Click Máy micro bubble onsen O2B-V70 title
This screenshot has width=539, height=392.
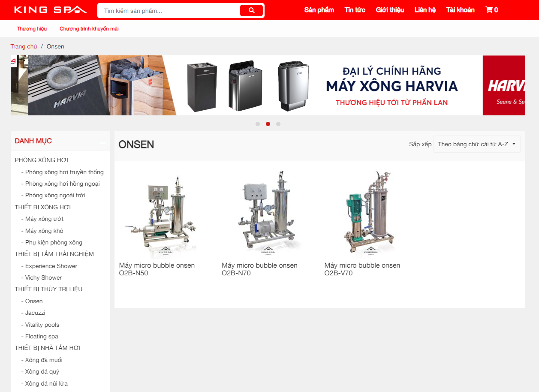[362, 269]
